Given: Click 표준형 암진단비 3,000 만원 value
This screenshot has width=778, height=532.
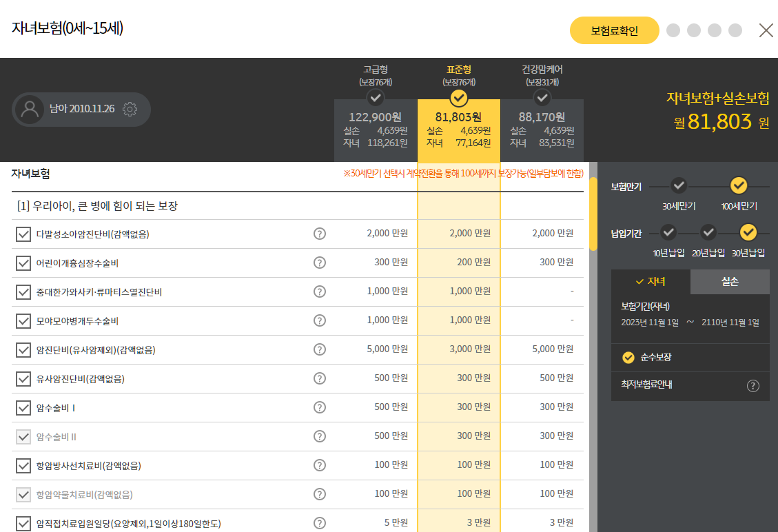Looking at the screenshot, I should pyautogui.click(x=469, y=349).
